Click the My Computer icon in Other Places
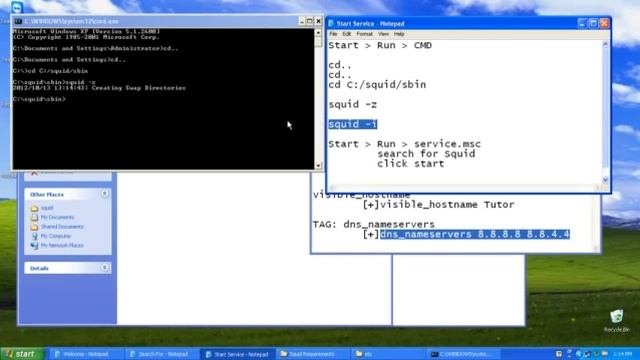The image size is (640, 360). (34, 236)
